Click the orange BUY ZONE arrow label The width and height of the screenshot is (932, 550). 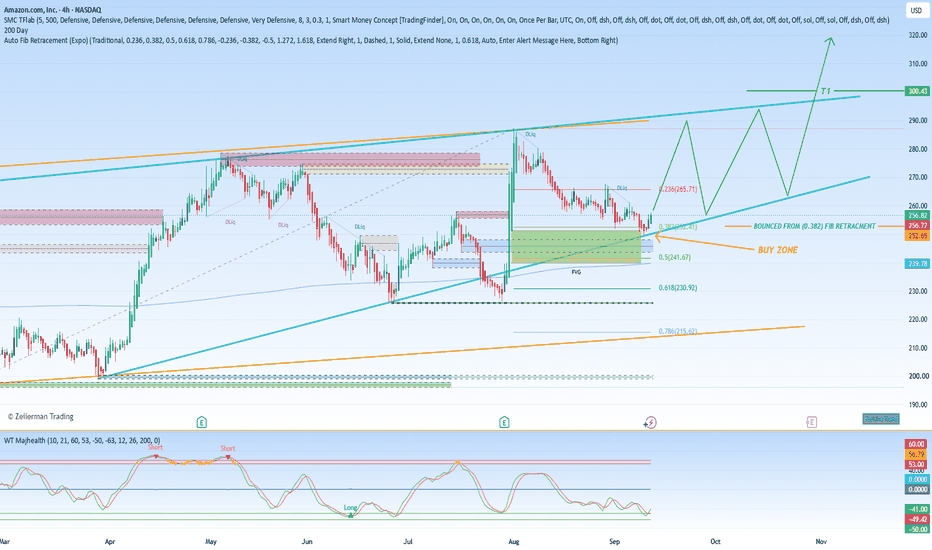pyautogui.click(x=777, y=250)
